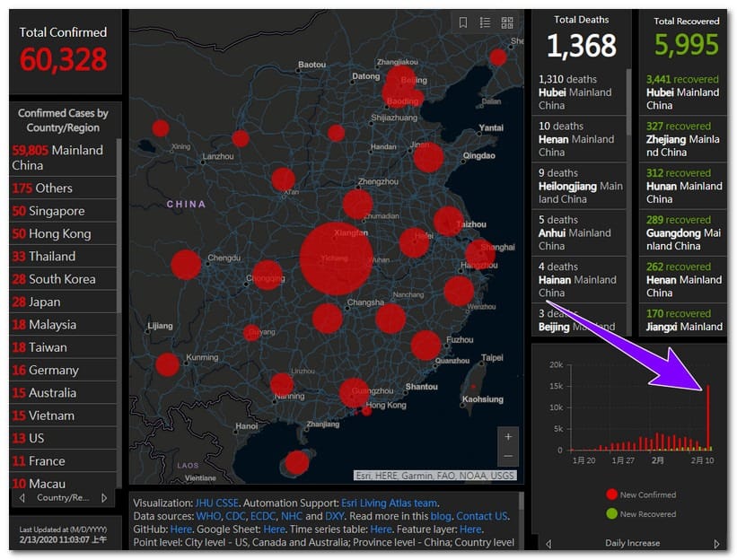This screenshot has height=560, width=737.
Task: Go to previous country list tab arrow
Action: coord(22,497)
